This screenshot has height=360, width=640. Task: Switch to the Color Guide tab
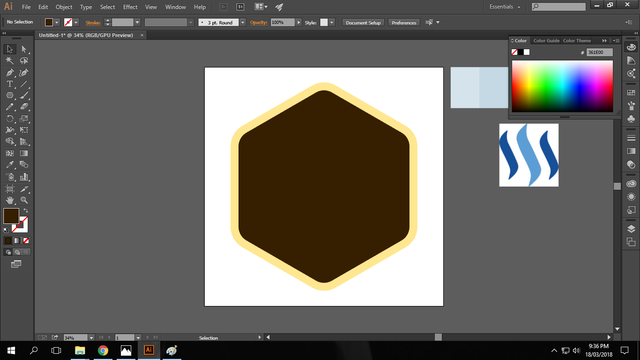[546, 40]
